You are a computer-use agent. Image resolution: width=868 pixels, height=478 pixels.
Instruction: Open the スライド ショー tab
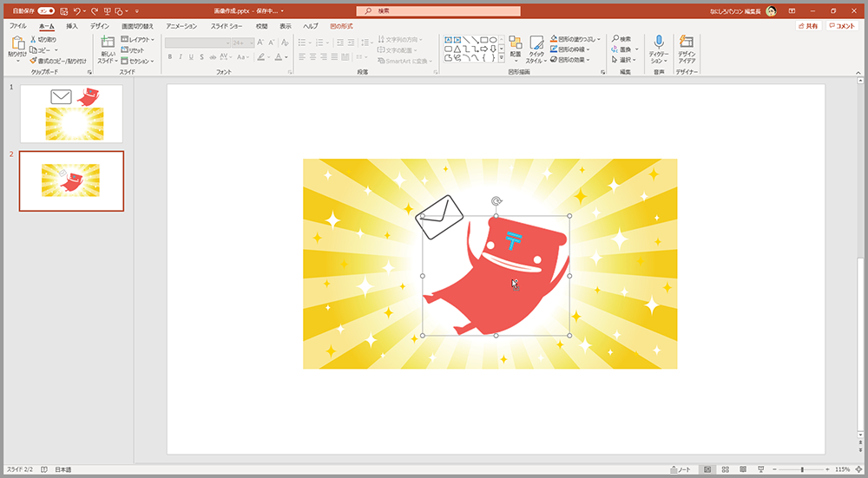[227, 26]
